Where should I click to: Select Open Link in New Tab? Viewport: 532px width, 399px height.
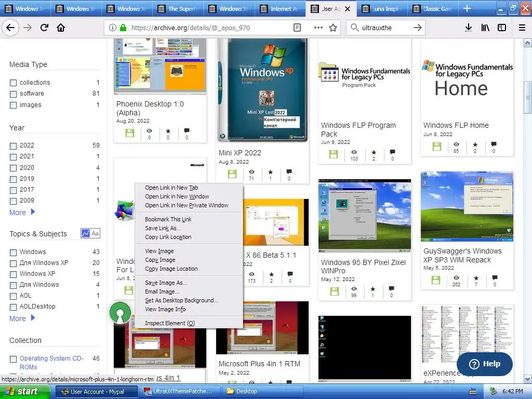tap(189, 188)
